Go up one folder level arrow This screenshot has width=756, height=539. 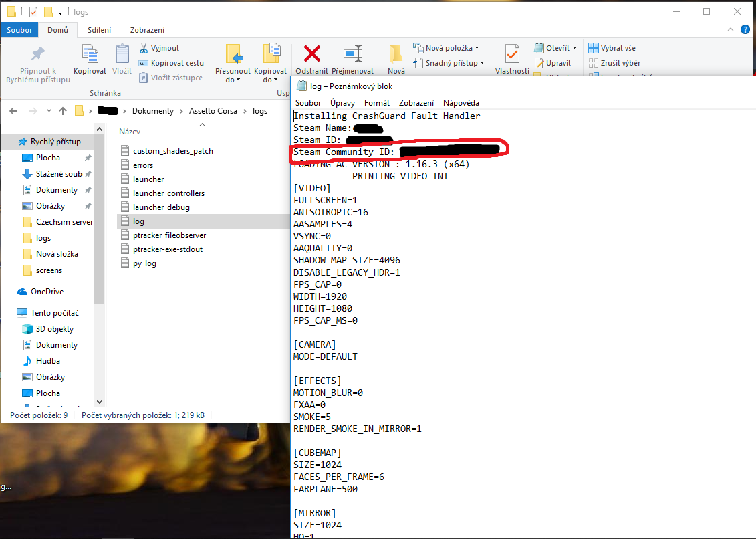coord(63,111)
